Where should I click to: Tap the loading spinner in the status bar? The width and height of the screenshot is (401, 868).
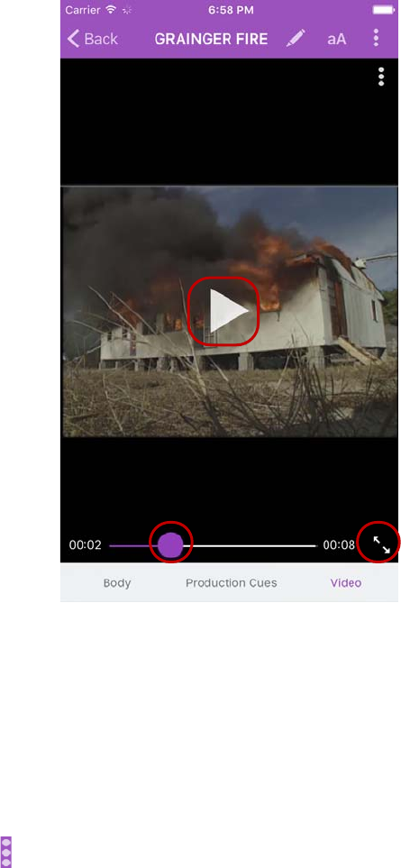(127, 10)
